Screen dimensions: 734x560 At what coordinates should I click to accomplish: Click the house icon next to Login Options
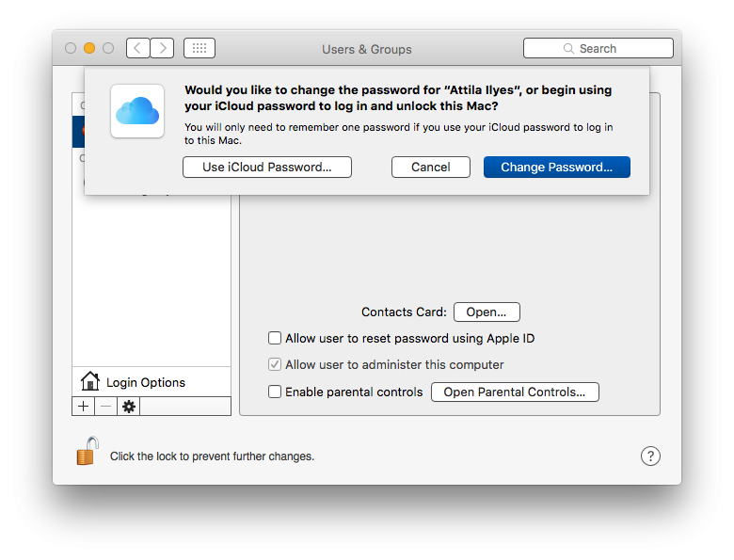click(90, 381)
